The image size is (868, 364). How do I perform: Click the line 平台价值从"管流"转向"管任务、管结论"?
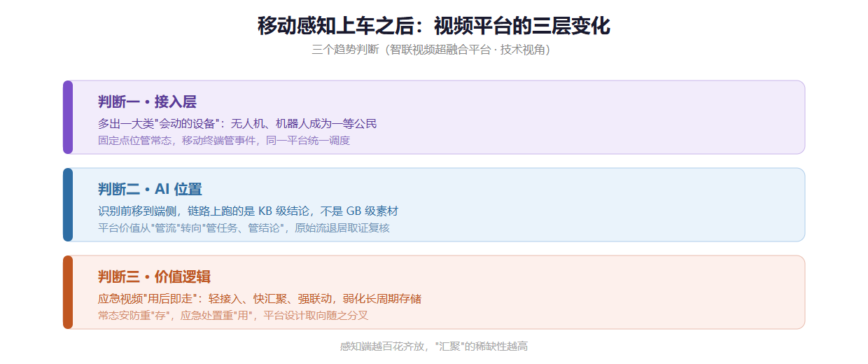pyautogui.click(x=244, y=227)
